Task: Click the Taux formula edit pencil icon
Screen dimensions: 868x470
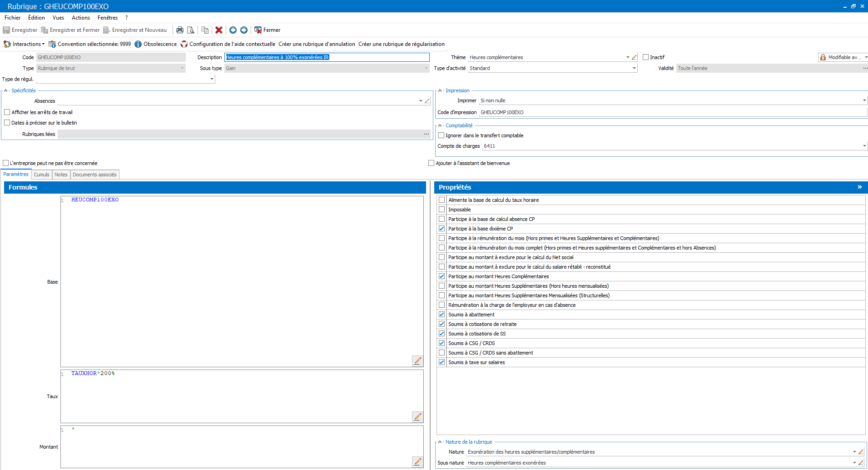Action: click(x=417, y=417)
